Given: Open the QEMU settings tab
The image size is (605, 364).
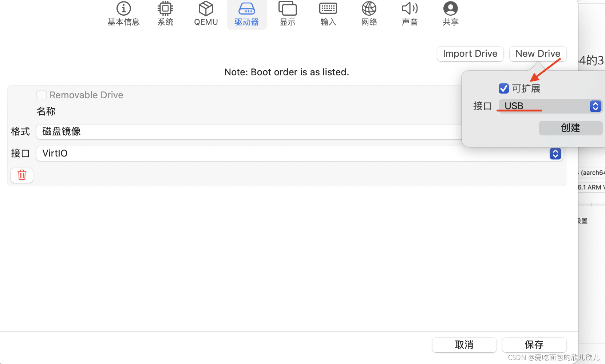Looking at the screenshot, I should [206, 14].
